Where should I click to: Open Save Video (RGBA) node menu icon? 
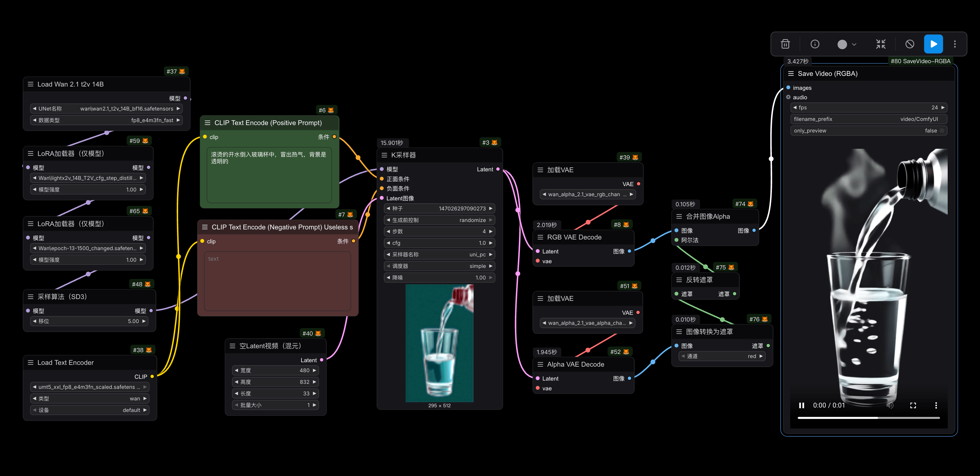click(x=791, y=74)
